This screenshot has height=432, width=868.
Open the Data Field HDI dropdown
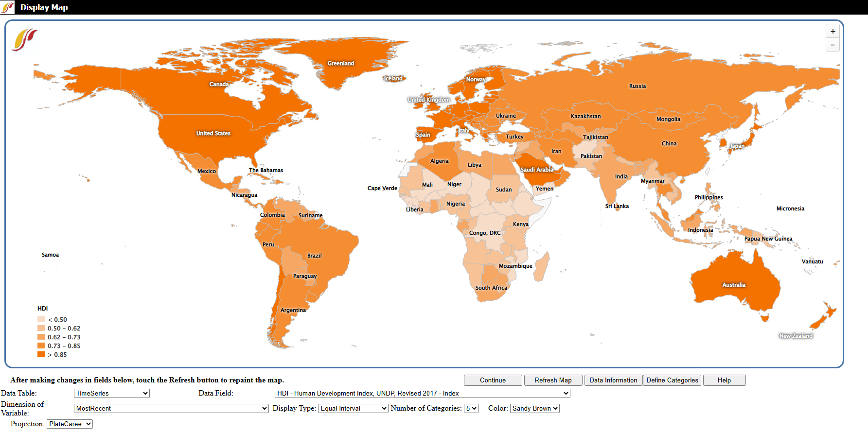[x=422, y=394]
